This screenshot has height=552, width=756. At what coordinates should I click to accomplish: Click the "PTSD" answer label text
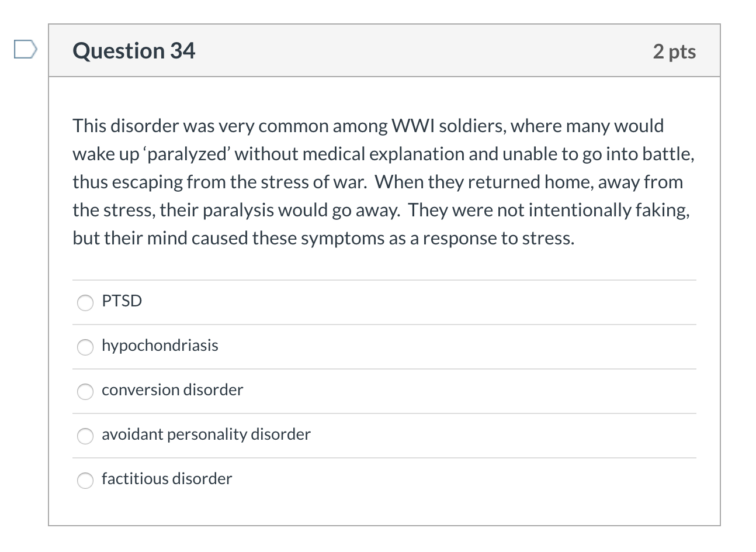122,301
